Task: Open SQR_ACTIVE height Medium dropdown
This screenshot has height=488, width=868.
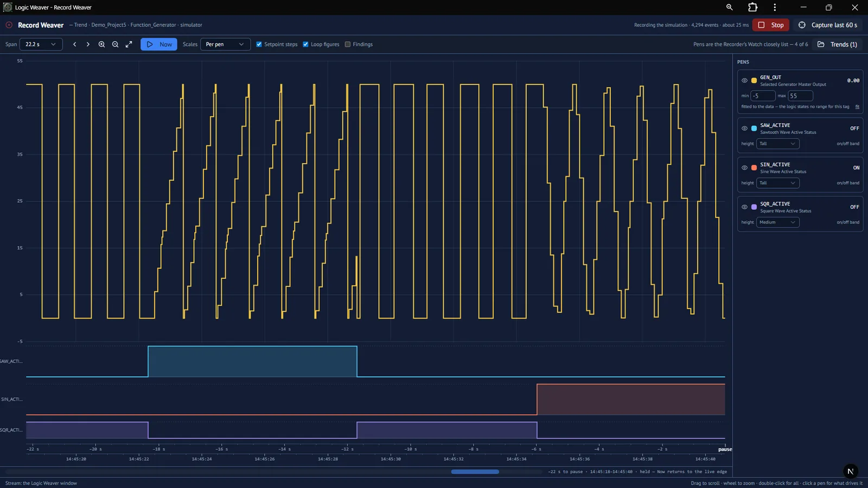Action: click(777, 222)
